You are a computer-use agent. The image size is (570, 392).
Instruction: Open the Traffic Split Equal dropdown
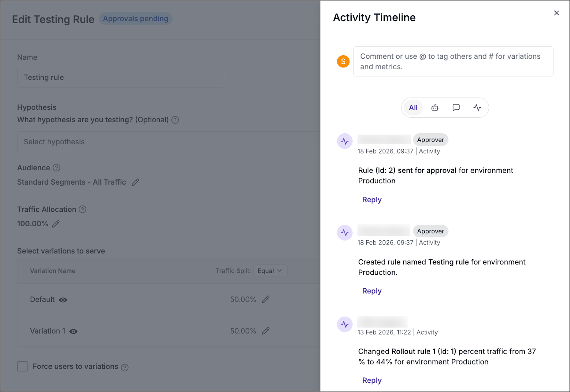coord(270,271)
